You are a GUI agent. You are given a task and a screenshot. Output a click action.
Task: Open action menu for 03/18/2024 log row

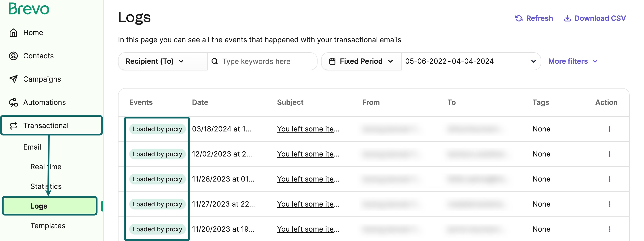(609, 129)
